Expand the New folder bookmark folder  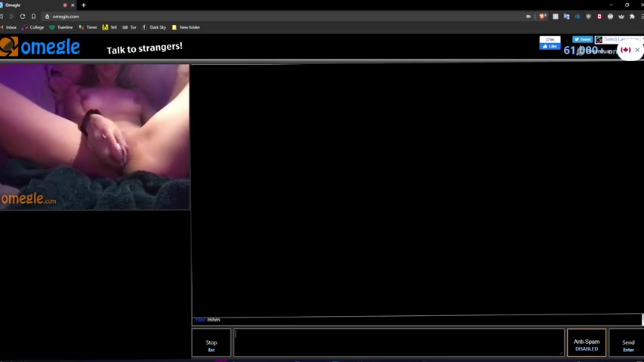click(x=186, y=27)
